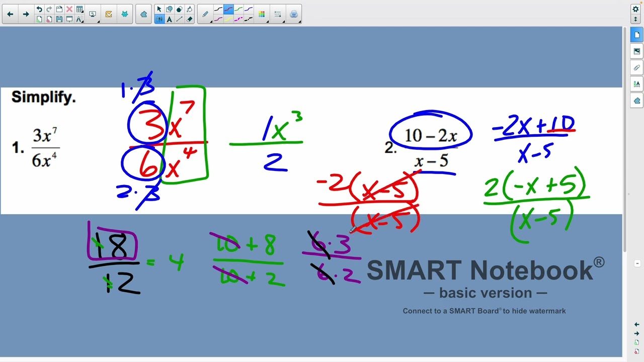This screenshot has width=644, height=362.
Task: Go to previous page with toolbar back arrow
Action: 10,14
